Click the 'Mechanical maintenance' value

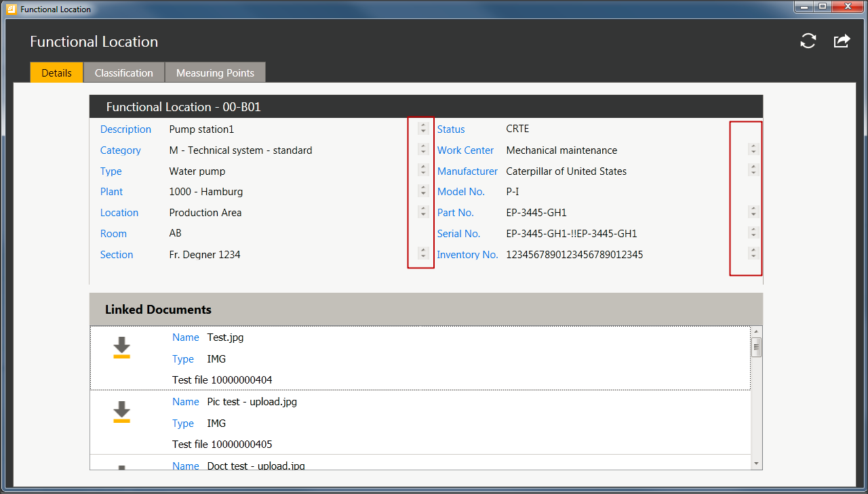coord(561,150)
